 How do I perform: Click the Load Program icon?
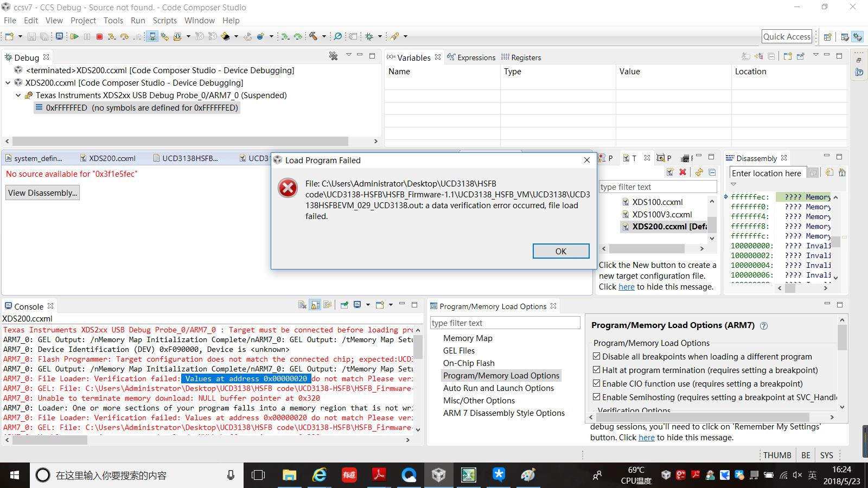click(x=177, y=36)
